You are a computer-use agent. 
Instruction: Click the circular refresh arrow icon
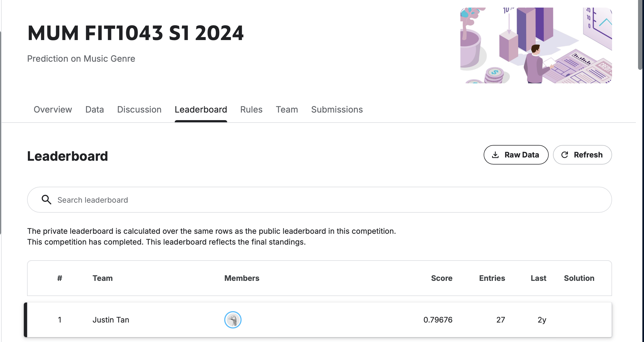pos(565,155)
